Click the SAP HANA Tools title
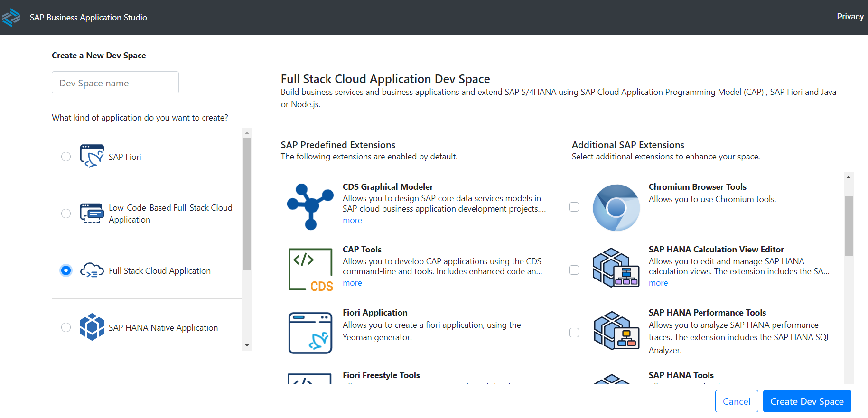Viewport: 868px width, 418px height. [x=681, y=375]
